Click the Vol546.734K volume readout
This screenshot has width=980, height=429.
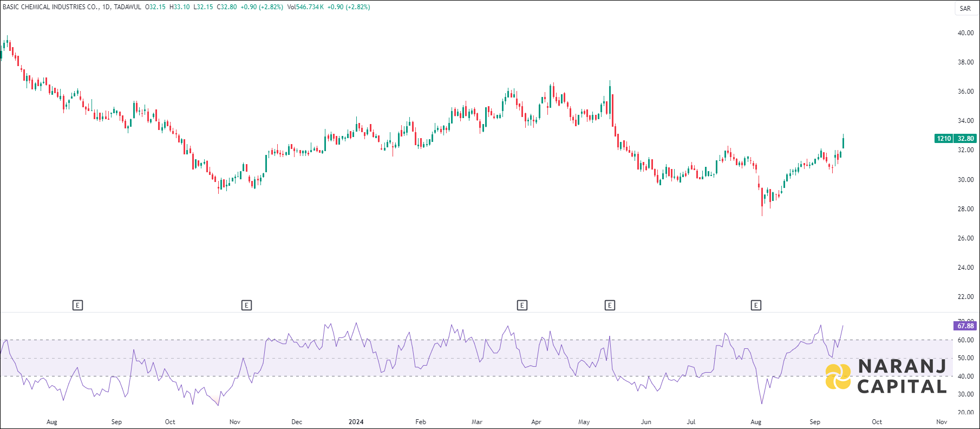(x=305, y=7)
